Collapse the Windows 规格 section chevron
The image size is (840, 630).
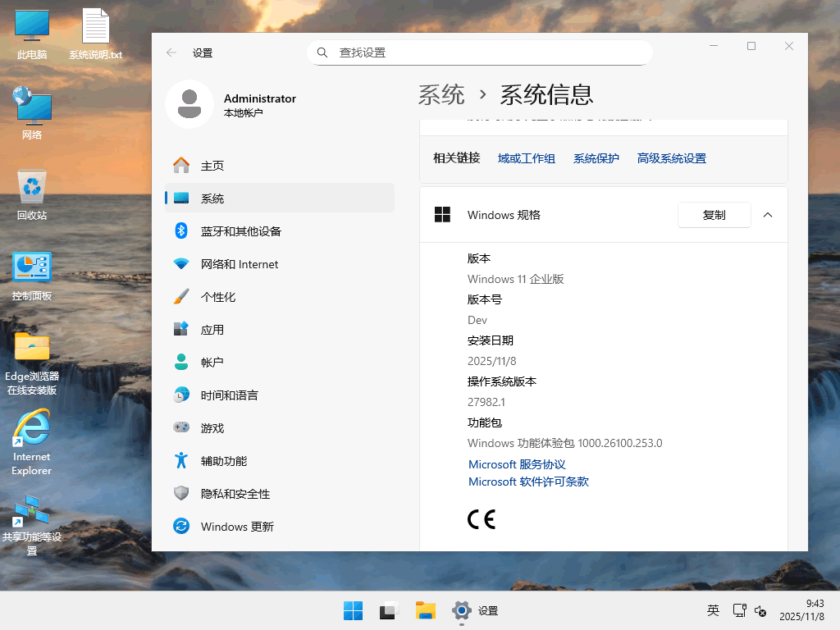(768, 215)
